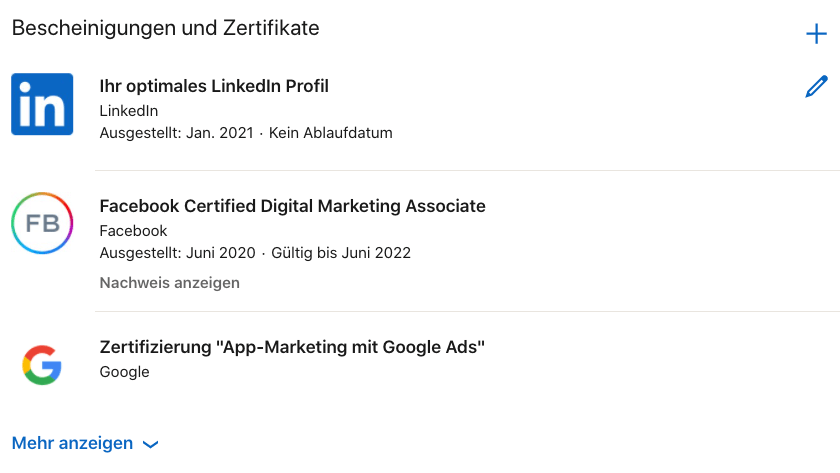Viewport: 840px width, 473px height.
Task: Click the pencil edit icon
Action: coord(816,87)
